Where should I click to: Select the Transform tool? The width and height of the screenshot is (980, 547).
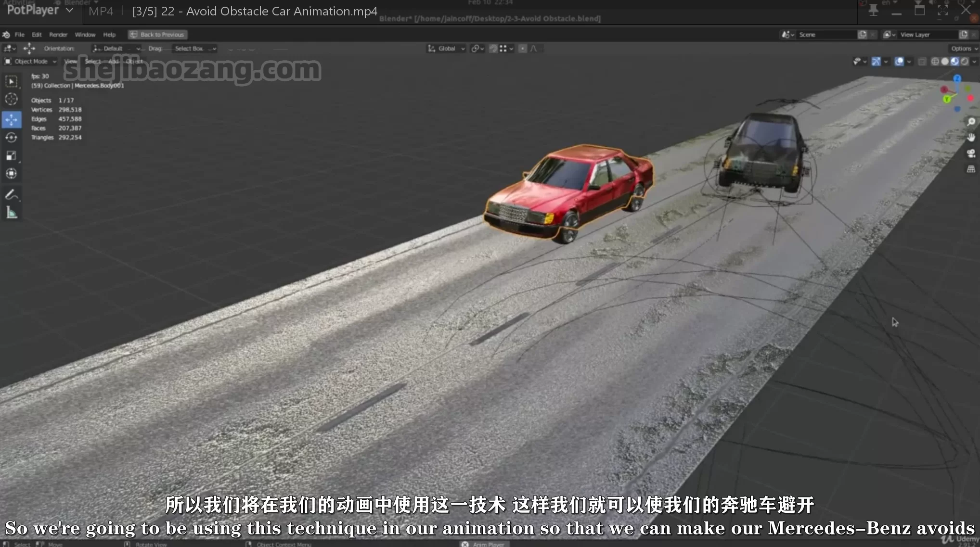click(12, 174)
